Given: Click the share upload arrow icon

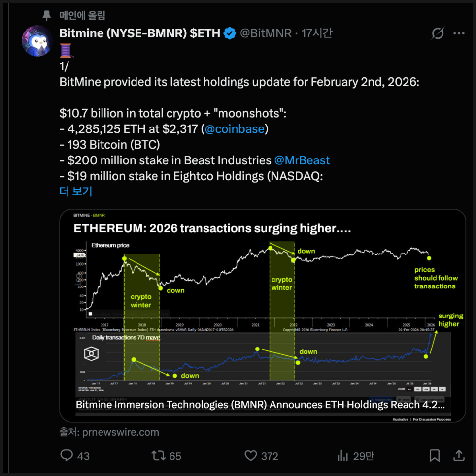Looking at the screenshot, I should pyautogui.click(x=458, y=455).
